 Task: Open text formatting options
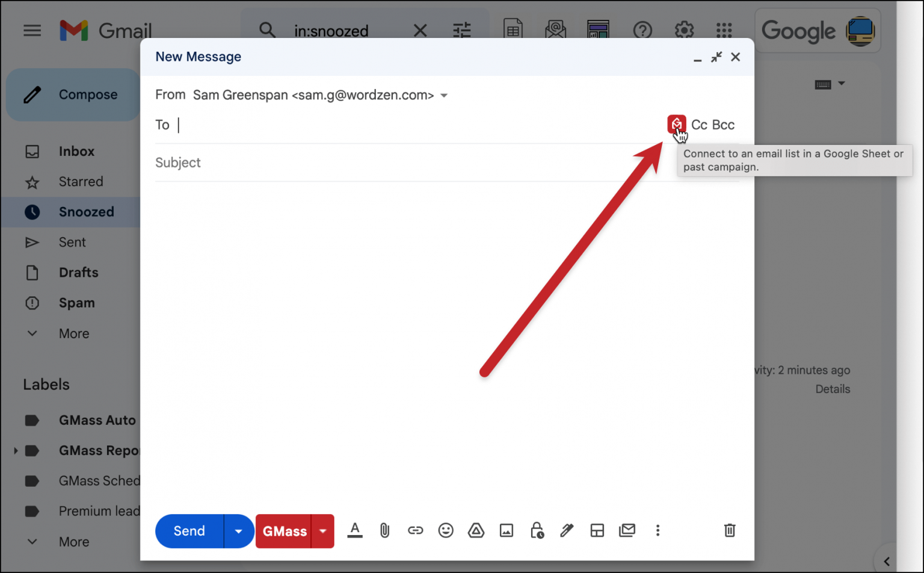click(x=355, y=531)
